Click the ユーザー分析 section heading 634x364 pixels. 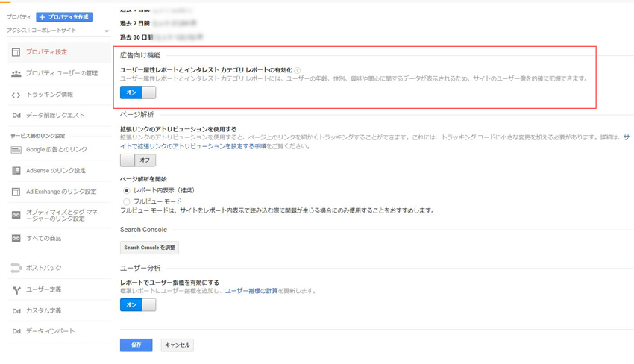coord(140,268)
